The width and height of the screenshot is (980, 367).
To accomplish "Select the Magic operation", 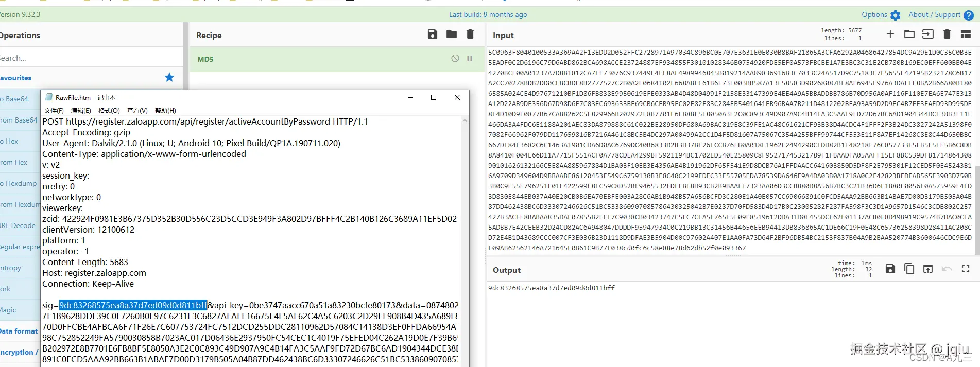I will click(8, 310).
